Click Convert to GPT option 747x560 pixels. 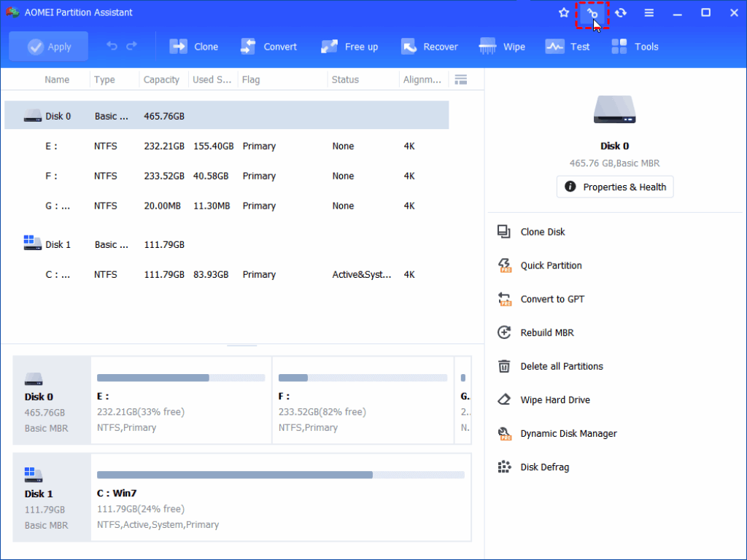click(x=551, y=299)
